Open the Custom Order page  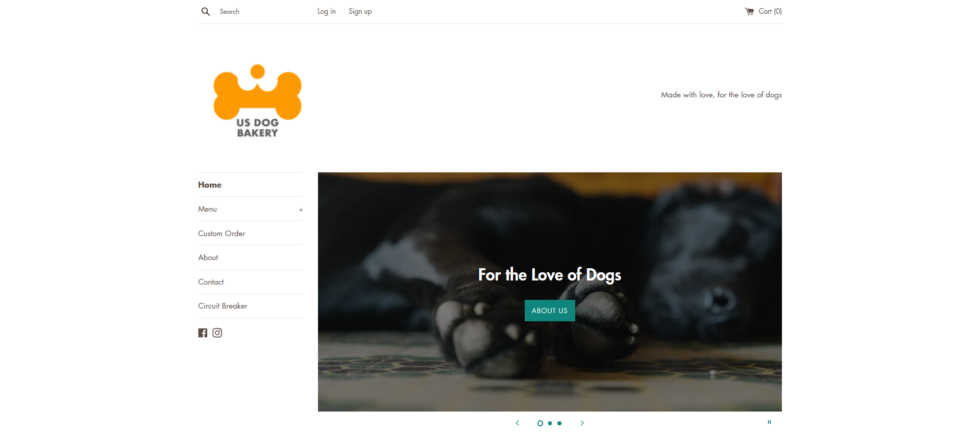click(x=222, y=234)
